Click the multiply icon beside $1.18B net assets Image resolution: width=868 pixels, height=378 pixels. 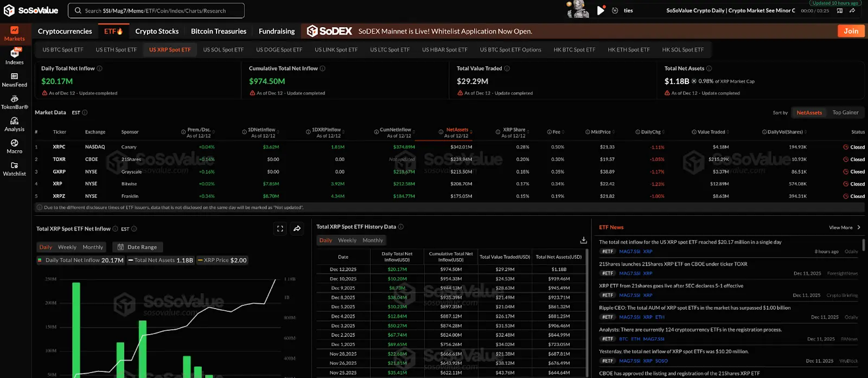694,81
